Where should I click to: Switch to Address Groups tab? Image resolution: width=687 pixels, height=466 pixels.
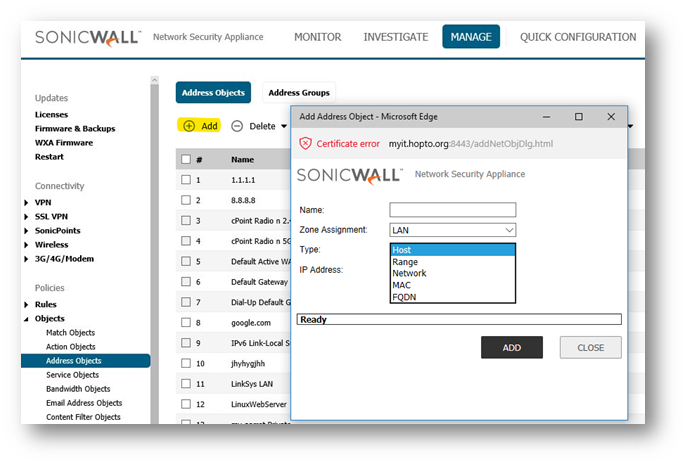pos(299,92)
